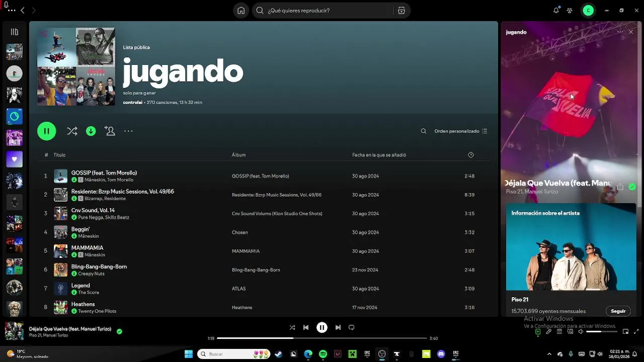Screen dimensions: 644x362
Task: Toggle repeat in the bottom player bar
Action: 352,327
